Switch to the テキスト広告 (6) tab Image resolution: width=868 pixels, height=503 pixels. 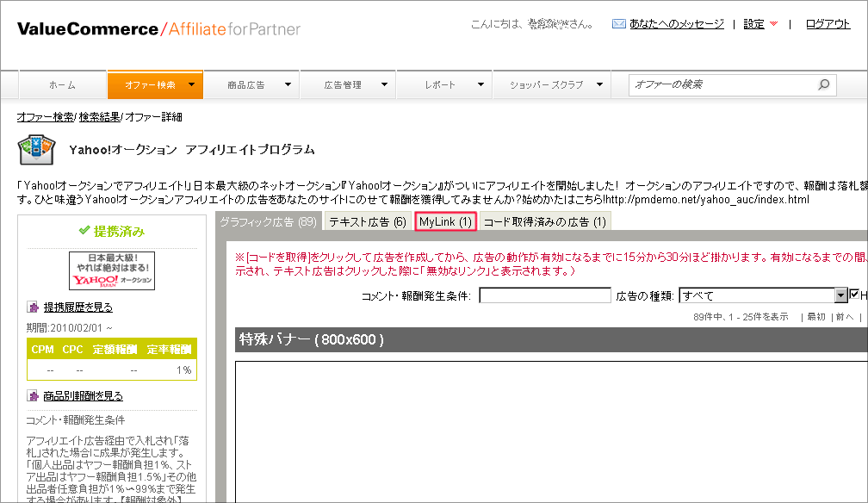[368, 221]
